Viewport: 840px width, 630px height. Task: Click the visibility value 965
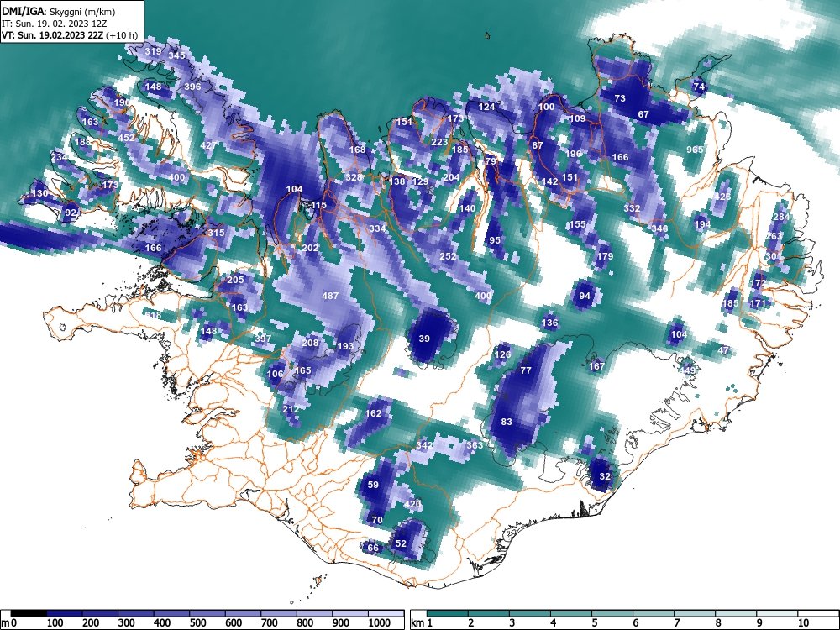pyautogui.click(x=695, y=150)
